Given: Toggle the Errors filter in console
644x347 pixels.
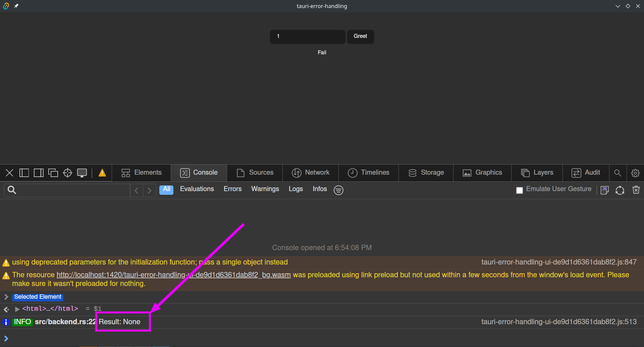Looking at the screenshot, I should pyautogui.click(x=232, y=189).
